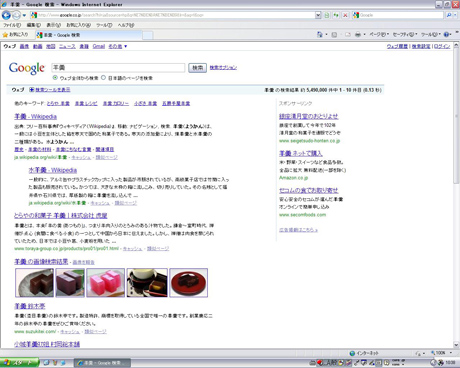Select 日本語のページを検索 radio button
The image size is (460, 368).
point(103,78)
